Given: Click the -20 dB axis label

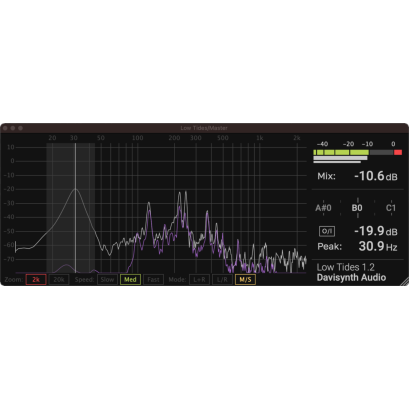Looking at the screenshot, I should pos(10,189).
